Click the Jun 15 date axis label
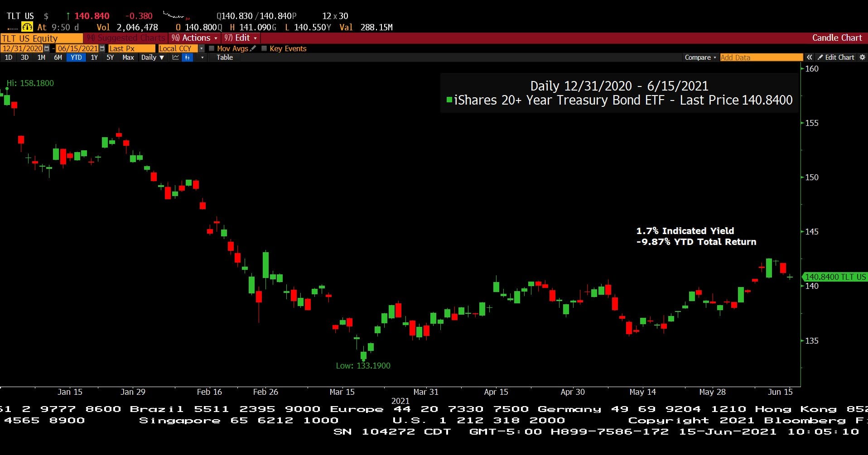This screenshot has width=868, height=455. pos(780,392)
